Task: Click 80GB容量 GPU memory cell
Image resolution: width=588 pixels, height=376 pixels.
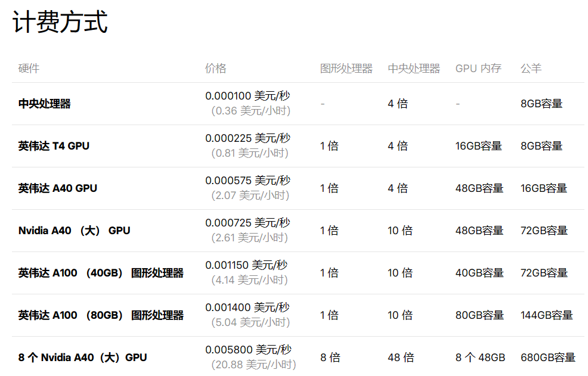Action: click(x=479, y=315)
